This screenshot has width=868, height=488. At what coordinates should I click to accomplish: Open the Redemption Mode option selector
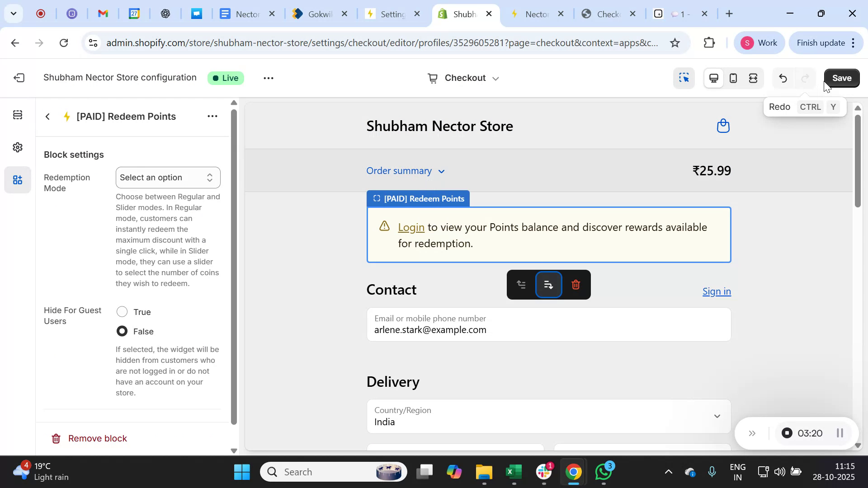(x=168, y=177)
